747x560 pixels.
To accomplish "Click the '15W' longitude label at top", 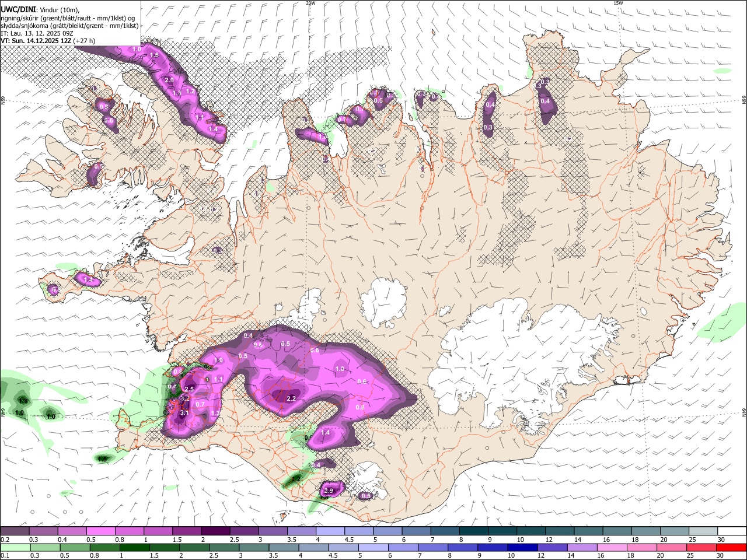I will (x=618, y=3).
